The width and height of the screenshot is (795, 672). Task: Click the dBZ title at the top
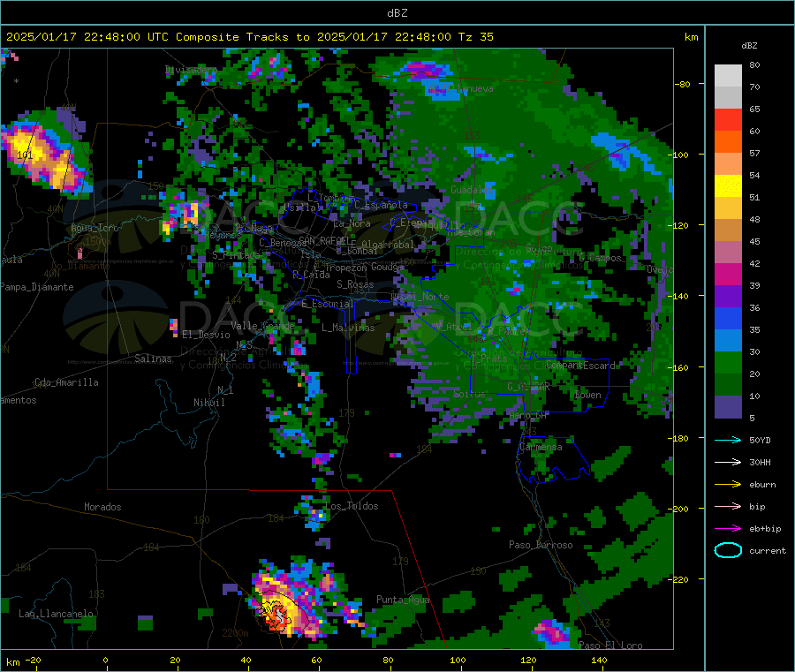(x=397, y=13)
